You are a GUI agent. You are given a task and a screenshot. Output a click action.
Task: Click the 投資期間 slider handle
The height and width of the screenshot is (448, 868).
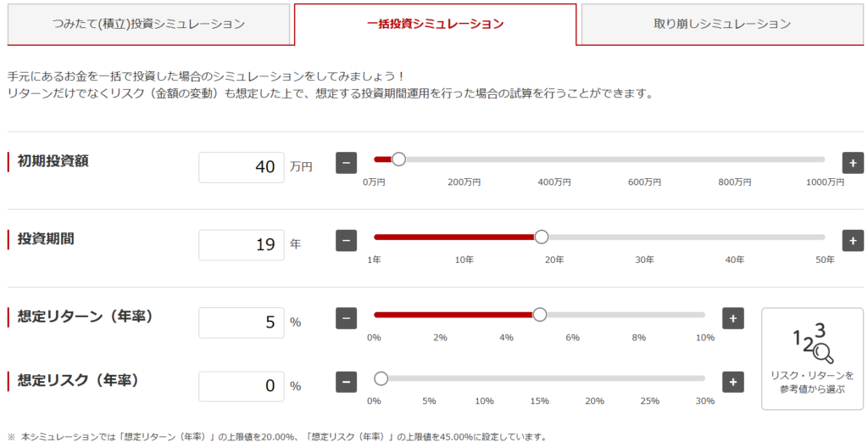(x=542, y=237)
